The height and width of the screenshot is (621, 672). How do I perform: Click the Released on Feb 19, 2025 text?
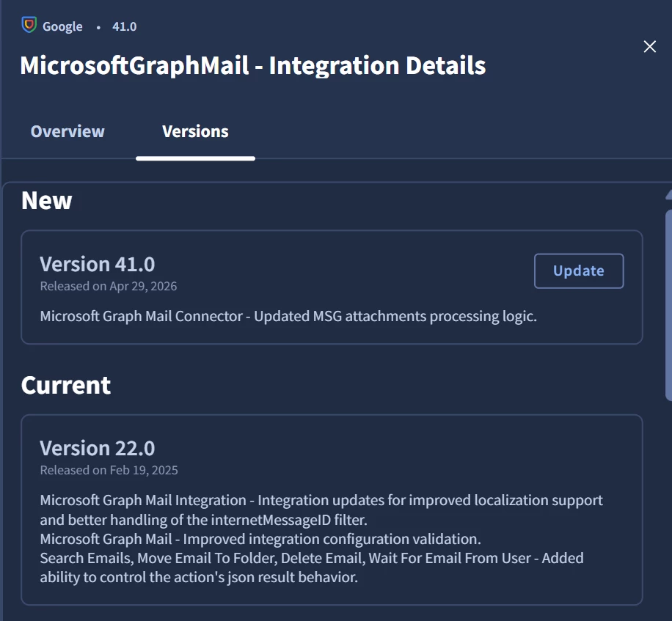coord(109,470)
